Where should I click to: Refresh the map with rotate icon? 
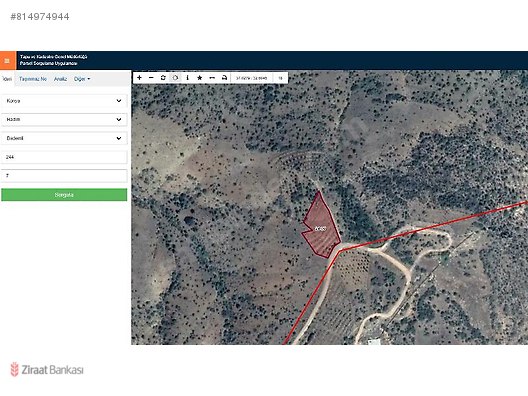[163, 78]
